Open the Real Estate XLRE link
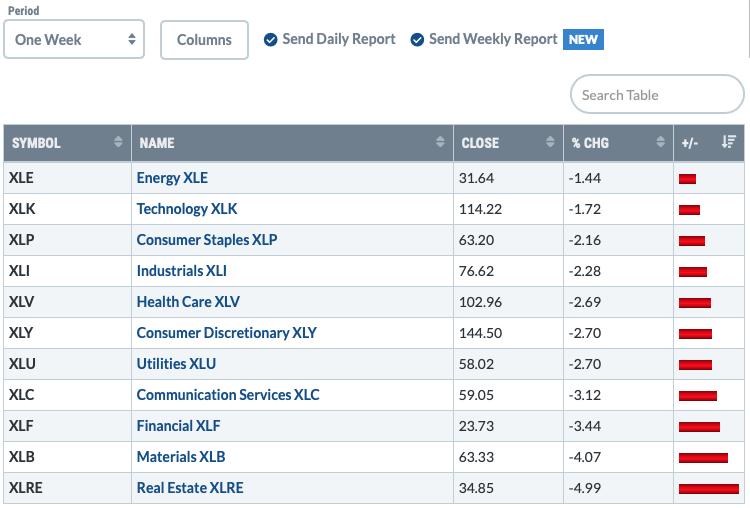The image size is (750, 508). [x=190, y=488]
